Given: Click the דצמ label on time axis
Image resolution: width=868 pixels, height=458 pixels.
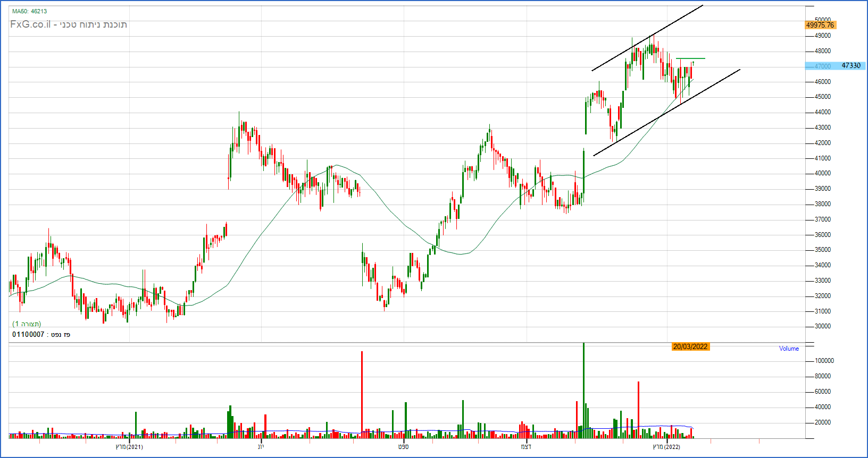Looking at the screenshot, I should point(526,447).
